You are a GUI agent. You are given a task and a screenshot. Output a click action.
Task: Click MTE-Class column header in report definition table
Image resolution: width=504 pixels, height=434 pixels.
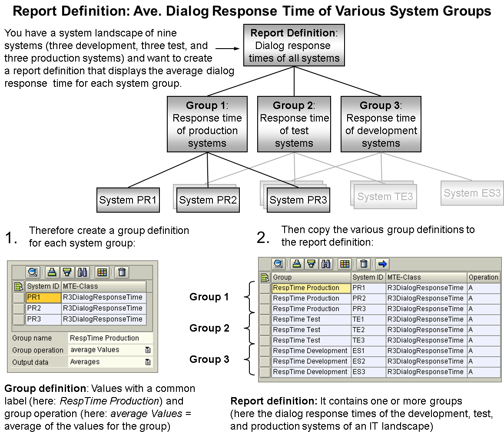(426, 277)
